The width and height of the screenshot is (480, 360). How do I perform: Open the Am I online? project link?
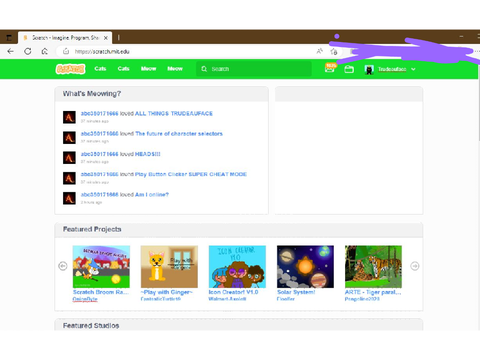click(x=152, y=195)
